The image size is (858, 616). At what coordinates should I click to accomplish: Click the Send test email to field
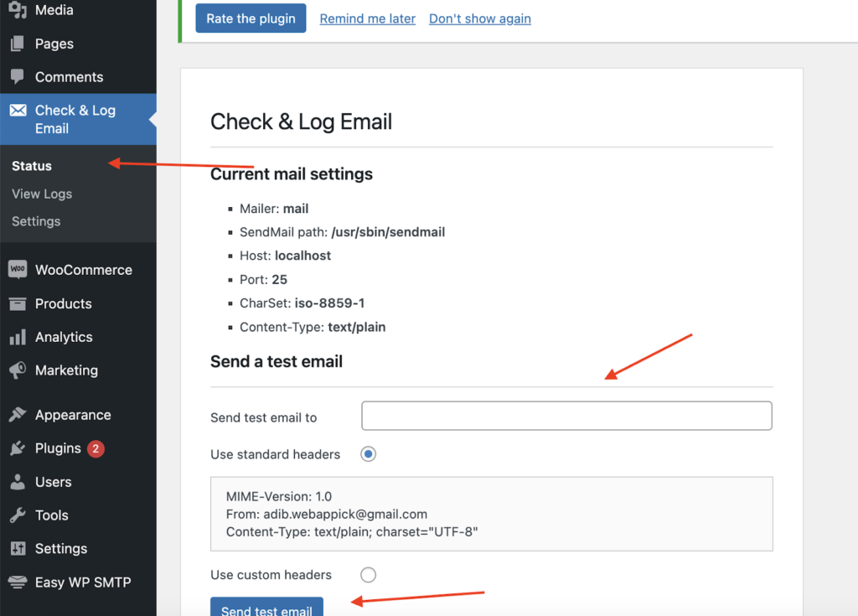(566, 415)
